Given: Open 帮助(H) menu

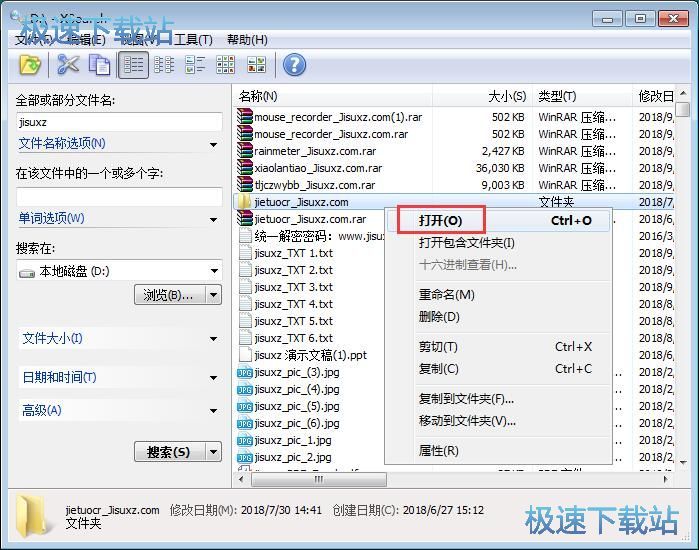Looking at the screenshot, I should [x=247, y=40].
